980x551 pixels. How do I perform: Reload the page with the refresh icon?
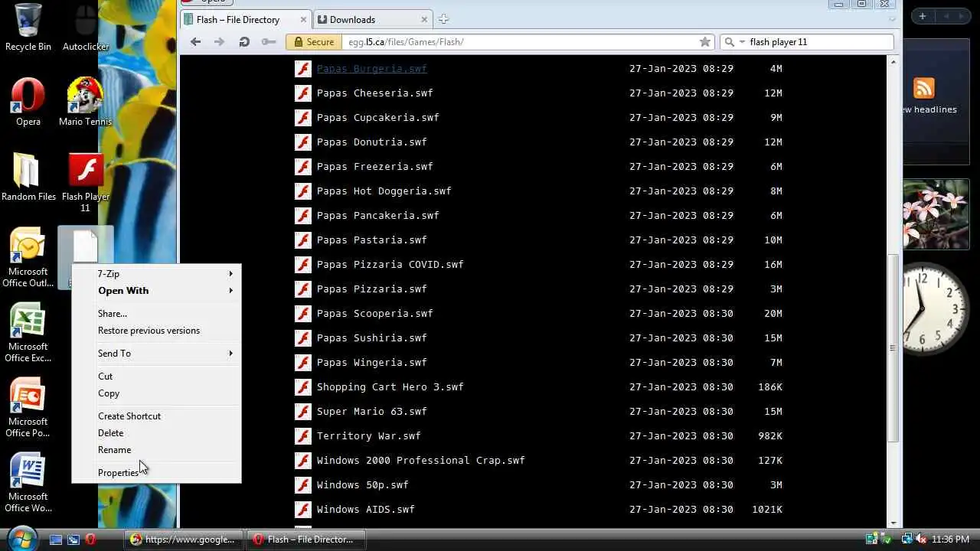pyautogui.click(x=244, y=42)
